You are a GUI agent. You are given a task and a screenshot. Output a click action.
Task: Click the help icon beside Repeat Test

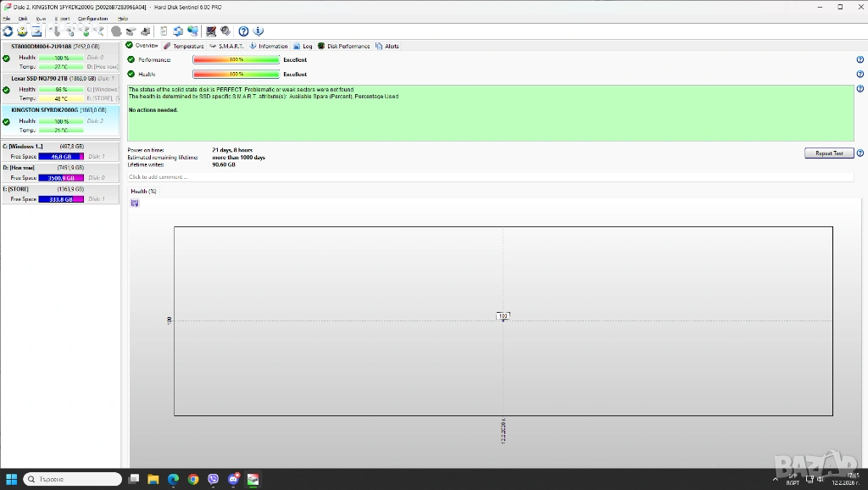tap(860, 153)
